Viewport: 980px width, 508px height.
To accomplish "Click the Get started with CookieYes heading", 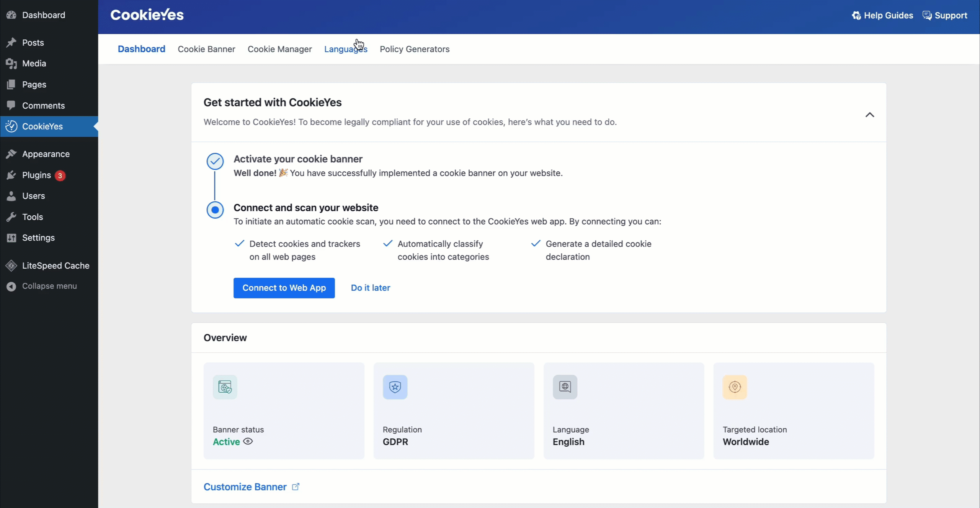I will coord(273,102).
